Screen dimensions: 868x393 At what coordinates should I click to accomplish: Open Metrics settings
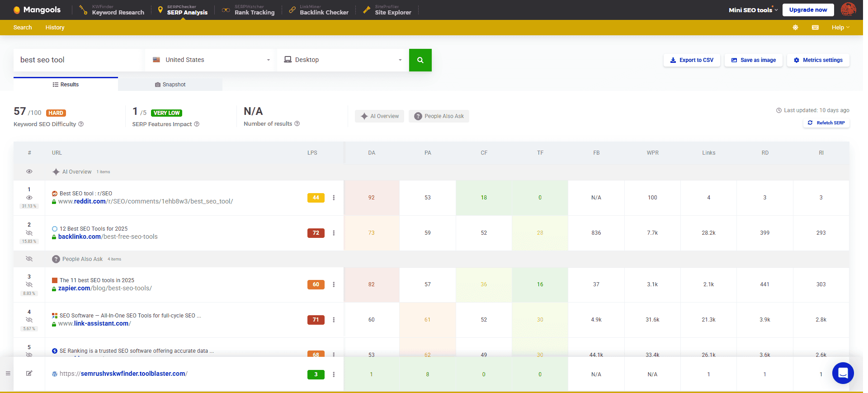(x=818, y=60)
